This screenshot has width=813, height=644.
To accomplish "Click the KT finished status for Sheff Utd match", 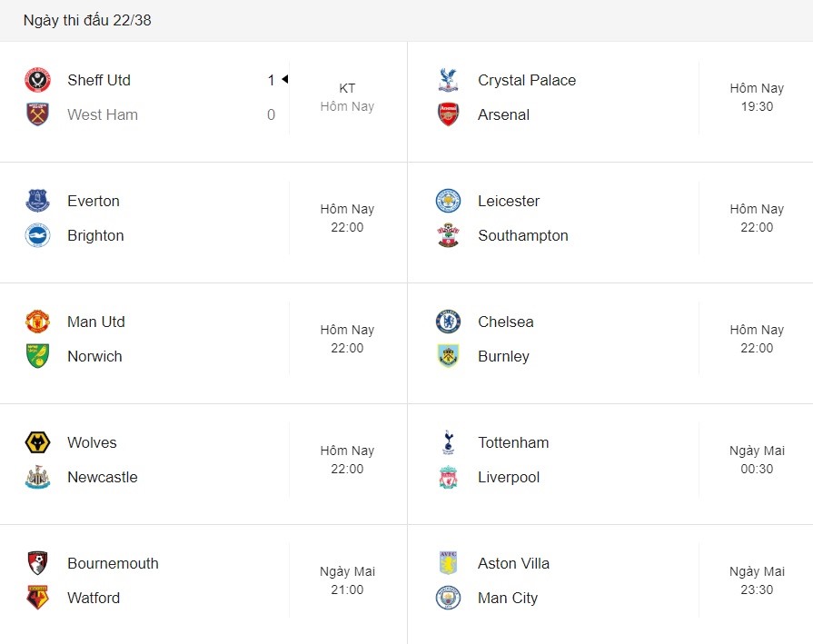I will 347,88.
